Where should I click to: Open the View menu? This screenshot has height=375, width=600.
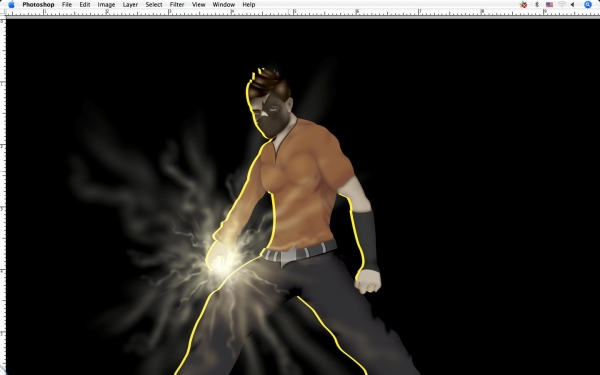pos(198,5)
